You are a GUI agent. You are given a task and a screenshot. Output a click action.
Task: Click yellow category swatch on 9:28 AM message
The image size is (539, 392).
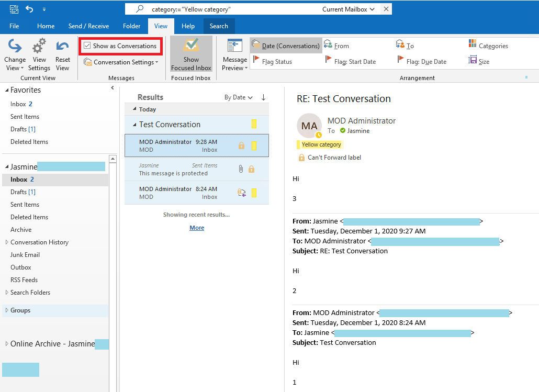pyautogui.click(x=254, y=146)
